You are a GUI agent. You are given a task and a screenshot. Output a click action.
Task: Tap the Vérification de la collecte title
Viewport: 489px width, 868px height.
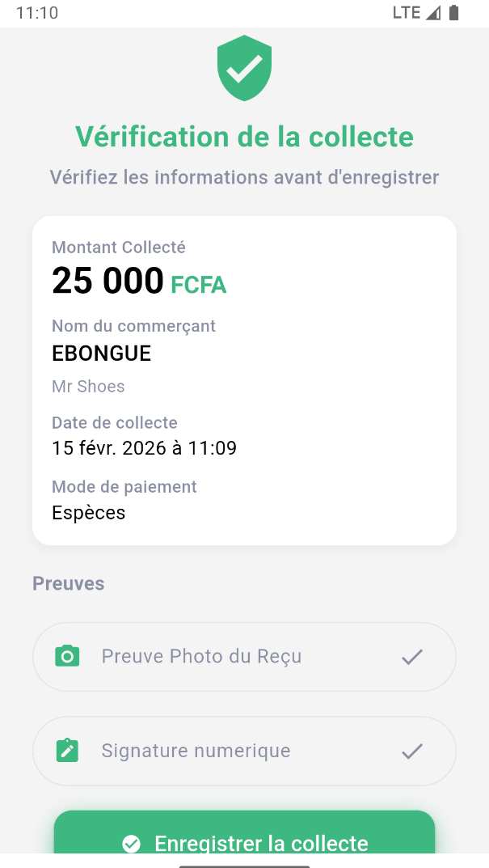pos(244,137)
